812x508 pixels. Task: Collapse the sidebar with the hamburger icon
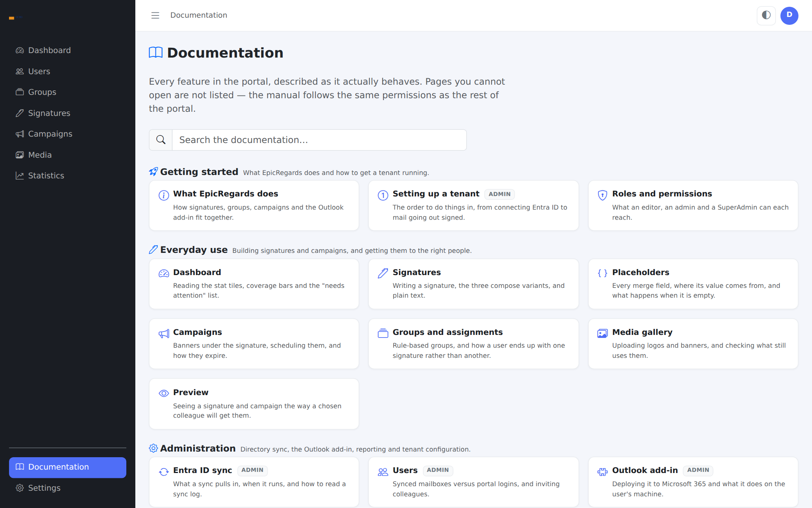tap(155, 15)
